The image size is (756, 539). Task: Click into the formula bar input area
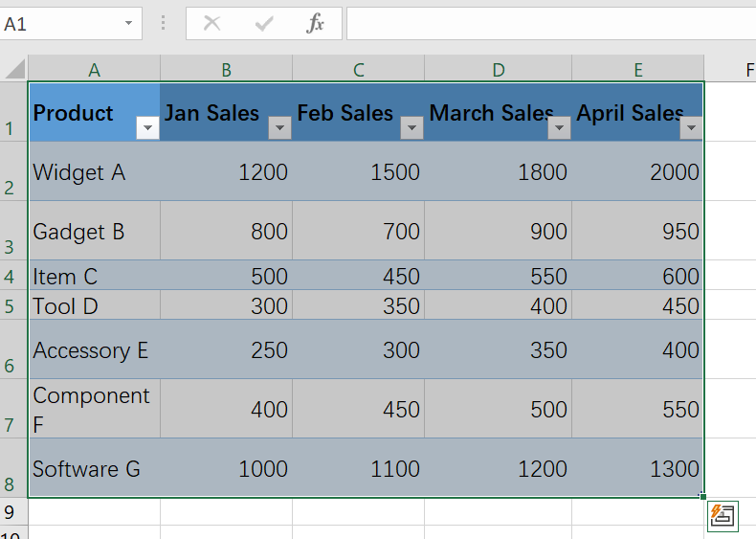coord(551,23)
